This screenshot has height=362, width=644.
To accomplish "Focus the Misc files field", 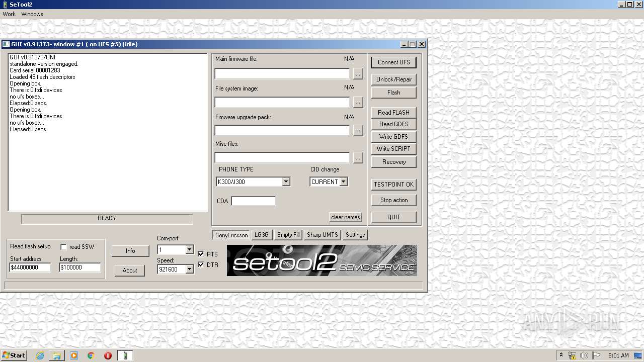I will point(282,157).
